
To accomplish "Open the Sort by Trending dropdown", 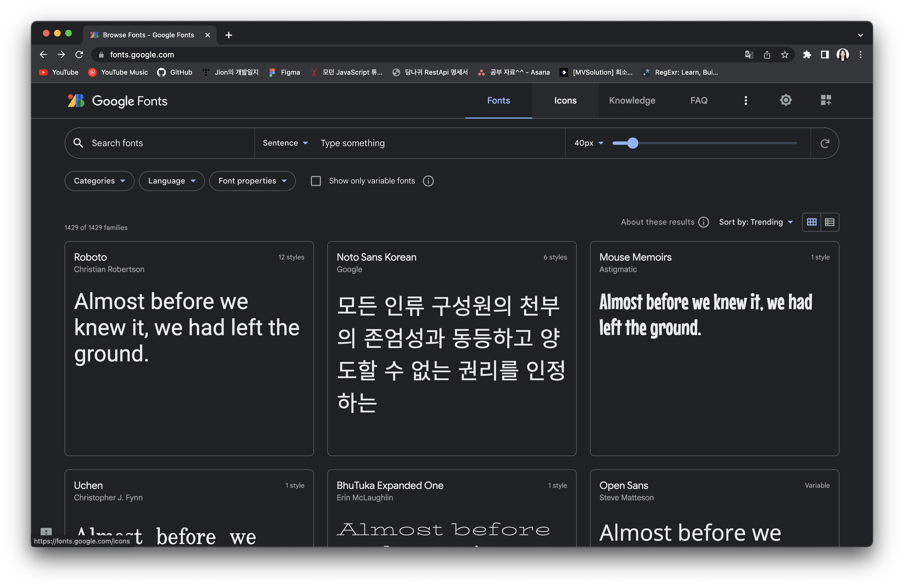I will 755,222.
